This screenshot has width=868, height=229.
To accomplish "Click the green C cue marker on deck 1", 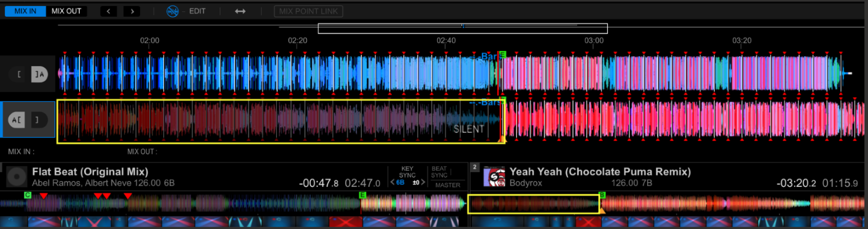I will coord(28,195).
